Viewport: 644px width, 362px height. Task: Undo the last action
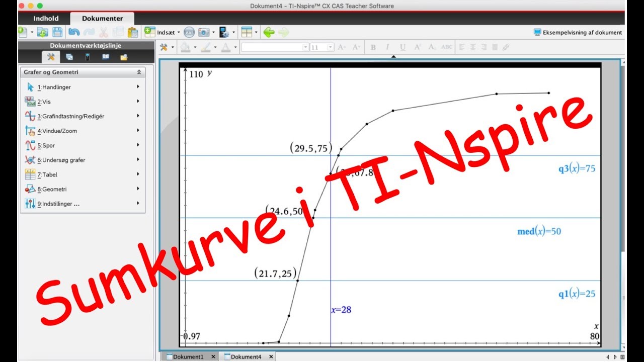coord(74,32)
